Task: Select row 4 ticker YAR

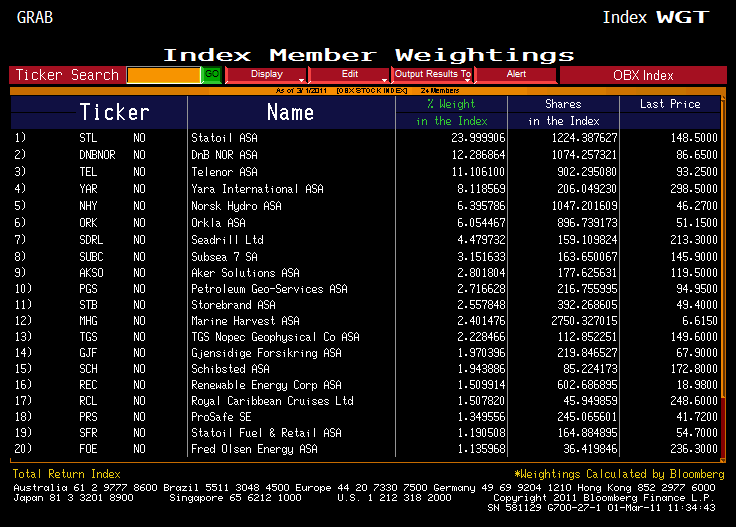Action: (x=88, y=189)
